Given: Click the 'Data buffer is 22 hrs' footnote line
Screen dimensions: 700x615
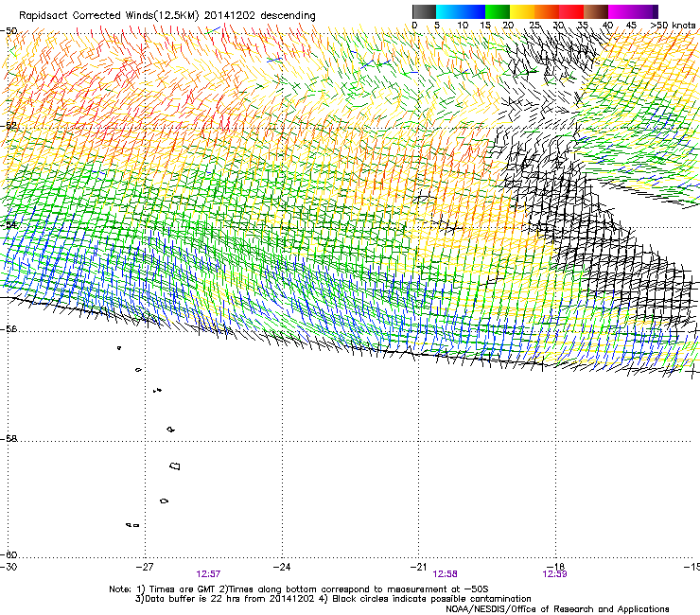Looking at the screenshot, I should click(333, 599).
